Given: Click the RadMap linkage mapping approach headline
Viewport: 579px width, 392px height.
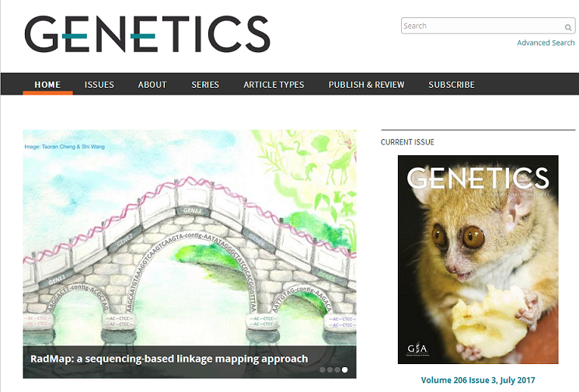Looking at the screenshot, I should [x=169, y=359].
